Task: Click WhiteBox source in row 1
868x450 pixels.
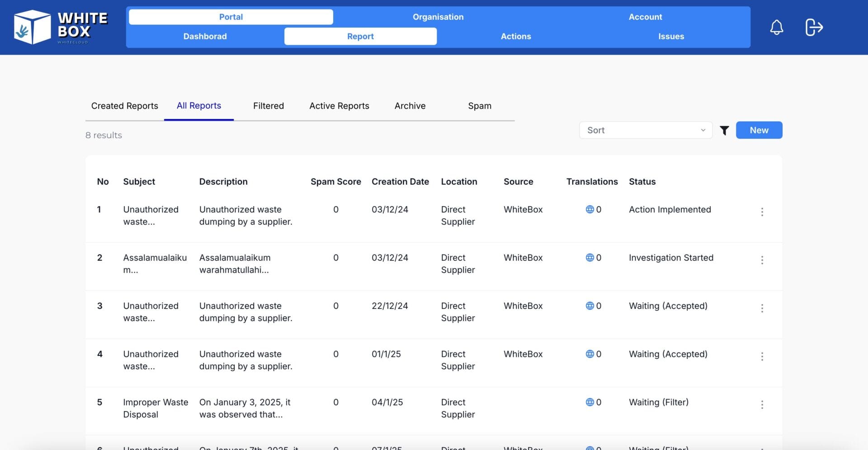Action: 523,209
